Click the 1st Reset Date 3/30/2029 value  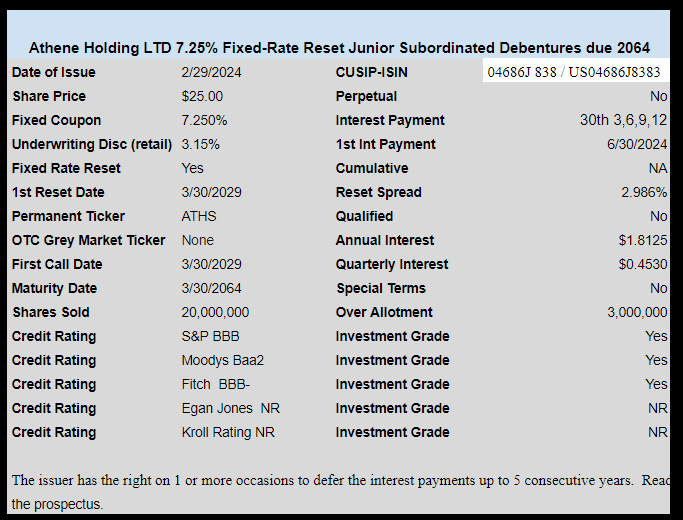click(x=211, y=192)
